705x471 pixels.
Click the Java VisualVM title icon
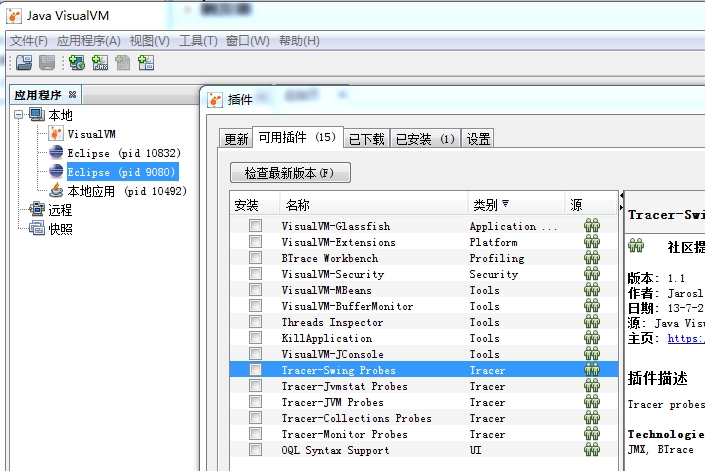pos(13,16)
